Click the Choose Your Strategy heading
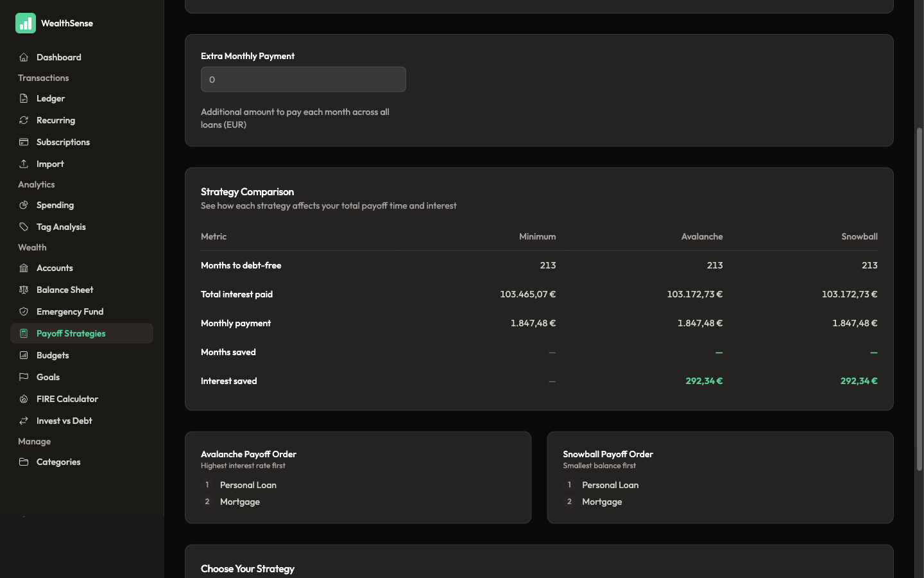924x578 pixels. 248,569
